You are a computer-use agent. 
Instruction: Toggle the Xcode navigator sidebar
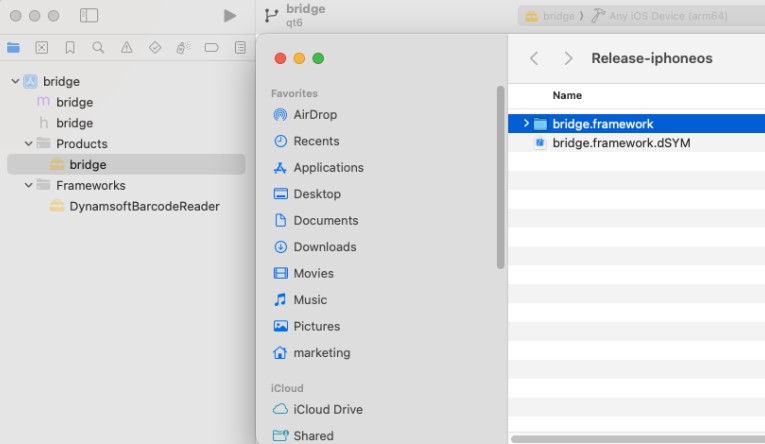[89, 16]
